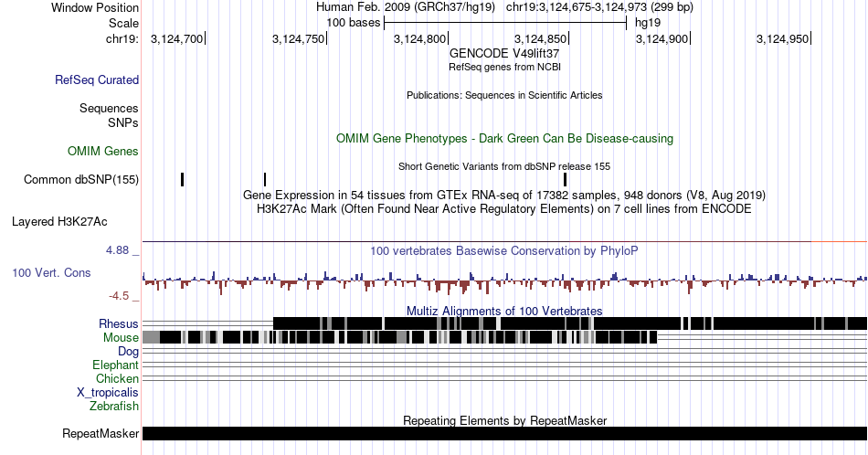Click the 100 Vert. Cons label
Viewport: 868px width, 455px height.
[51, 272]
